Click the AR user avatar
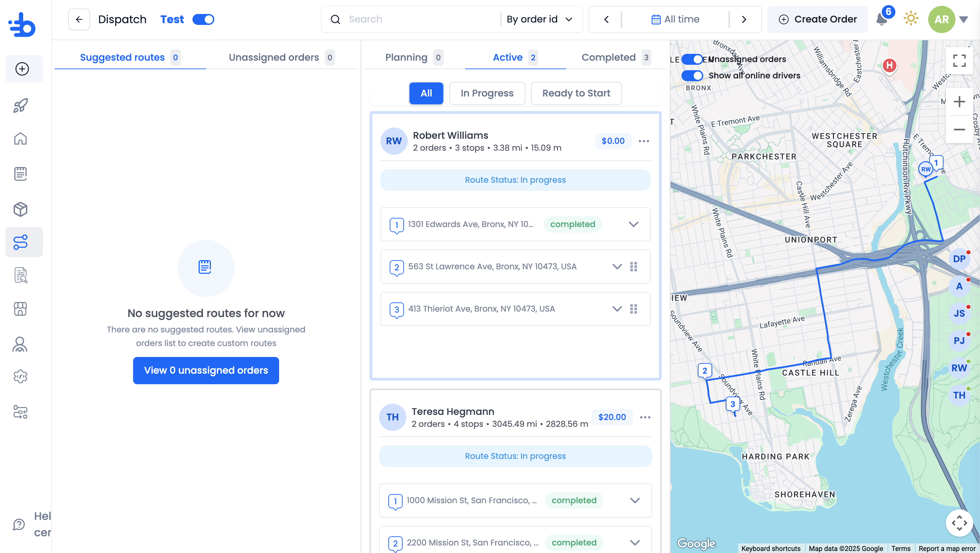Image resolution: width=980 pixels, height=553 pixels. 941,19
